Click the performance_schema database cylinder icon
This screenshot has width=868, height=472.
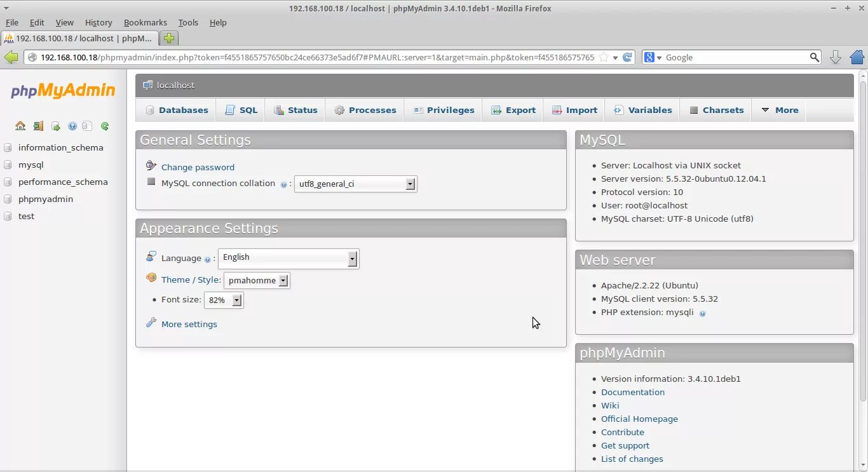(8, 182)
